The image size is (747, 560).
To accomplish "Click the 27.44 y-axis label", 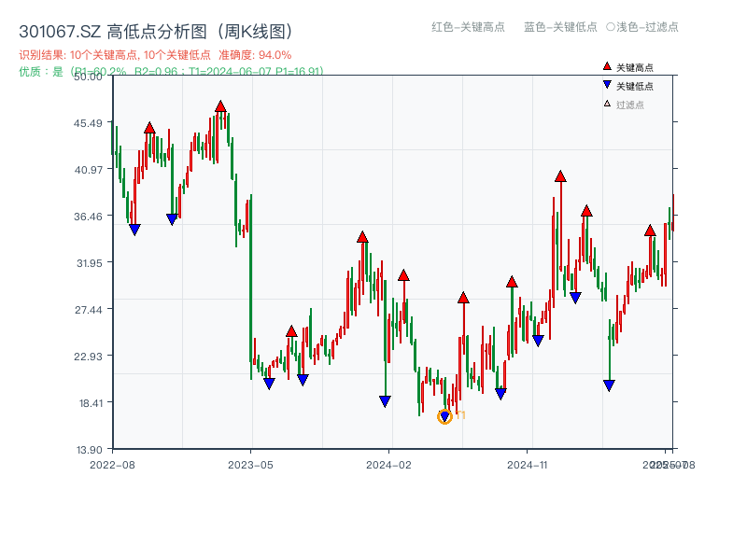I will (88, 310).
